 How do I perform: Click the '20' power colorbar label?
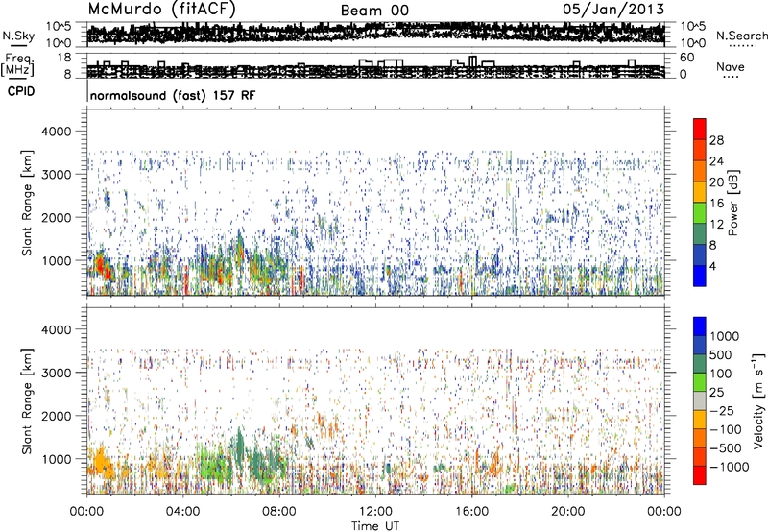[716, 182]
